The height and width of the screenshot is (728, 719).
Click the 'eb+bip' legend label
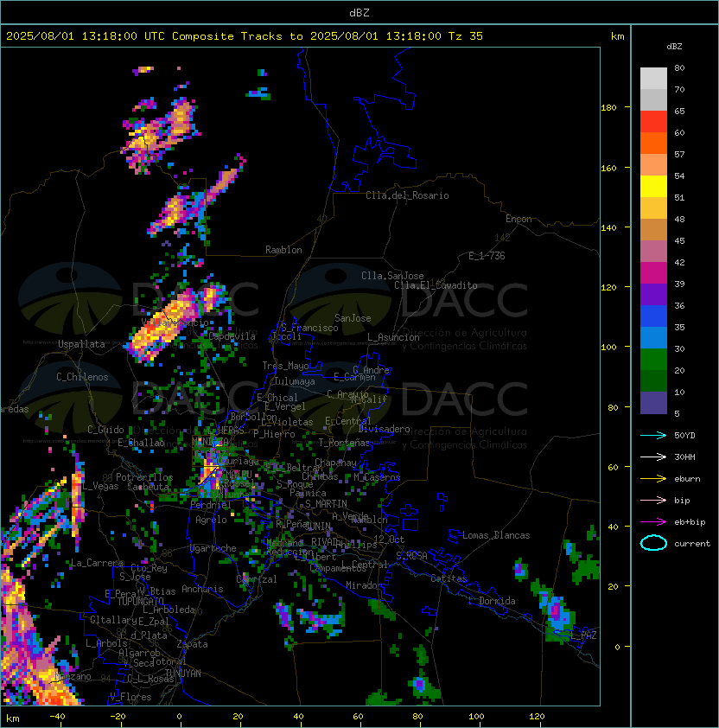[x=690, y=522]
